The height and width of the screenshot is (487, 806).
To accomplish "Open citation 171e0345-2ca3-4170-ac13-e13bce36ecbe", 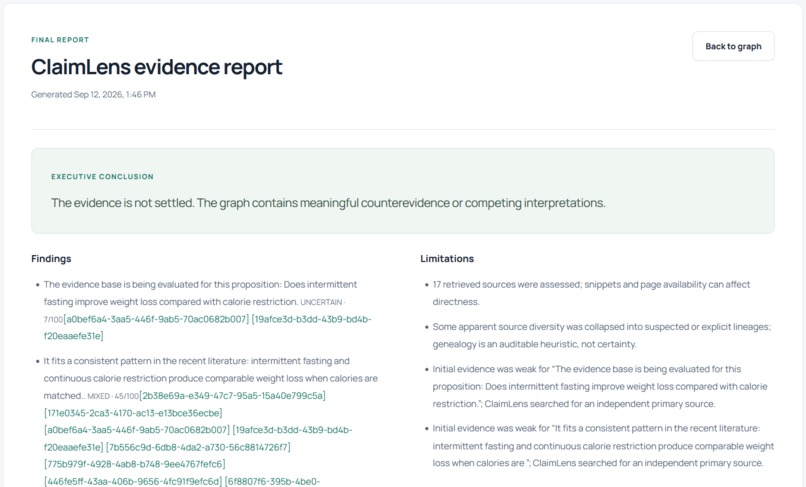I will click(133, 413).
